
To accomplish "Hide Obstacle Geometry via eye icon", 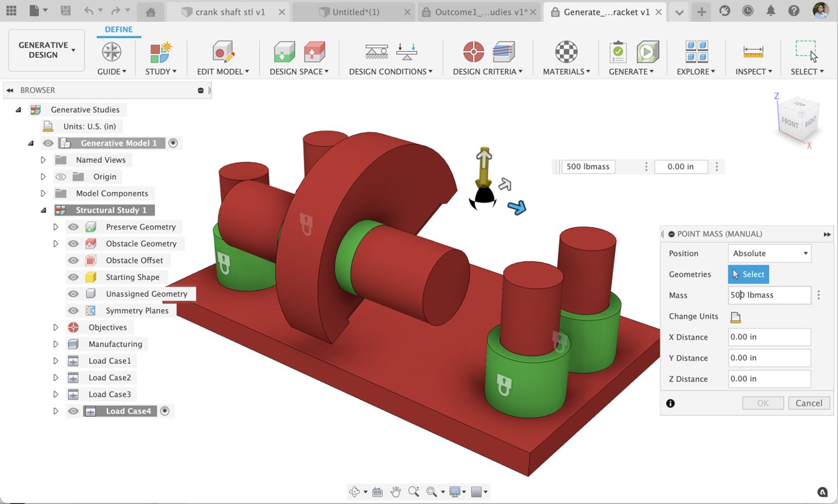I will click(73, 243).
